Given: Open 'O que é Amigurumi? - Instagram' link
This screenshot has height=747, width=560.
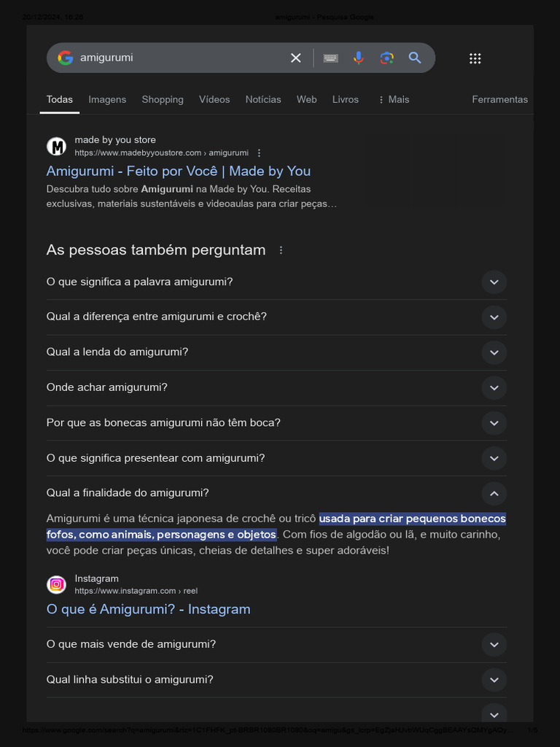Looking at the screenshot, I should pos(148,609).
